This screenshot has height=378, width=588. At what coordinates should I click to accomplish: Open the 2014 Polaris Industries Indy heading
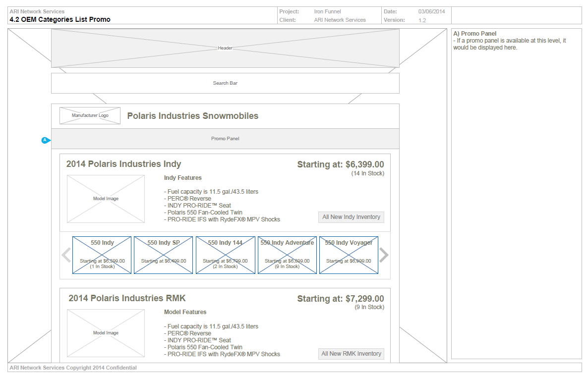[x=124, y=164]
